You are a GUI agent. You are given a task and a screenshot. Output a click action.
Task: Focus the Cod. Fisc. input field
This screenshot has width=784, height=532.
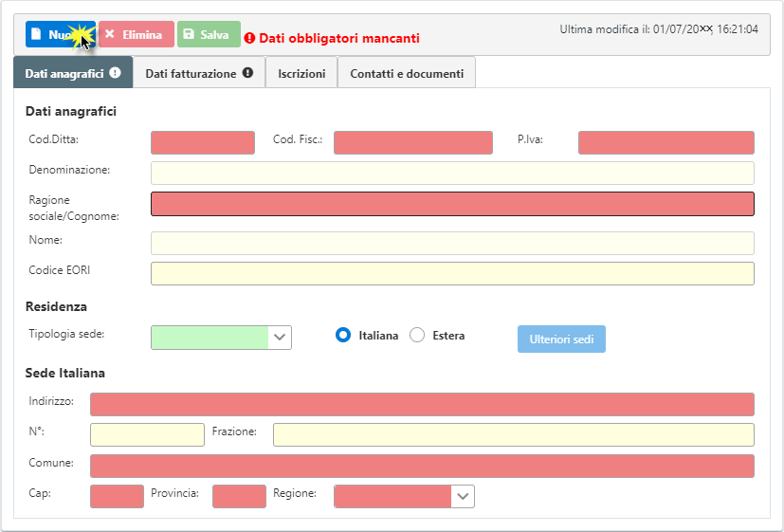[x=412, y=142]
